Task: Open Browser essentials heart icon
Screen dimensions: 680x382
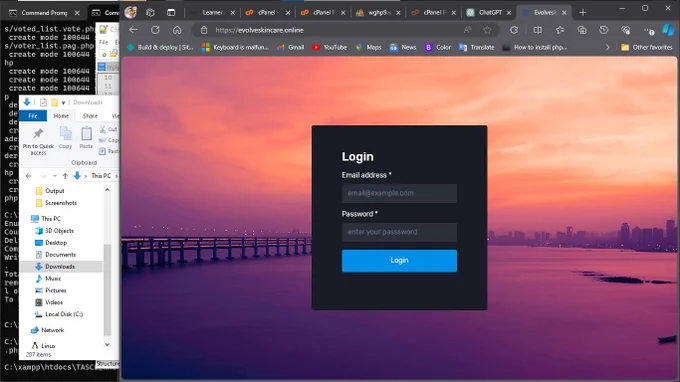Action: 625,30
